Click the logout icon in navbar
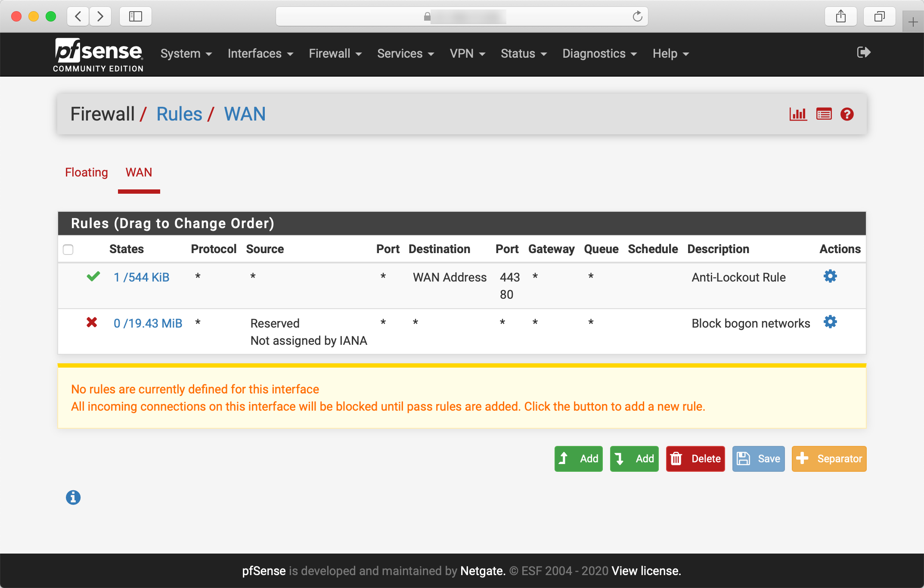Viewport: 924px width, 588px height. [x=863, y=53]
